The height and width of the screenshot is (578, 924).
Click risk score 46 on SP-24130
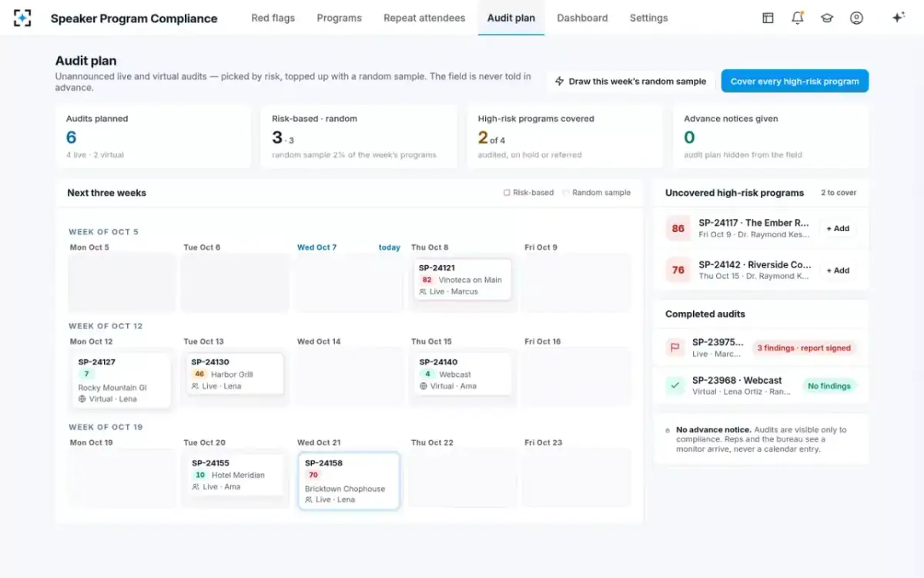[x=199, y=374]
